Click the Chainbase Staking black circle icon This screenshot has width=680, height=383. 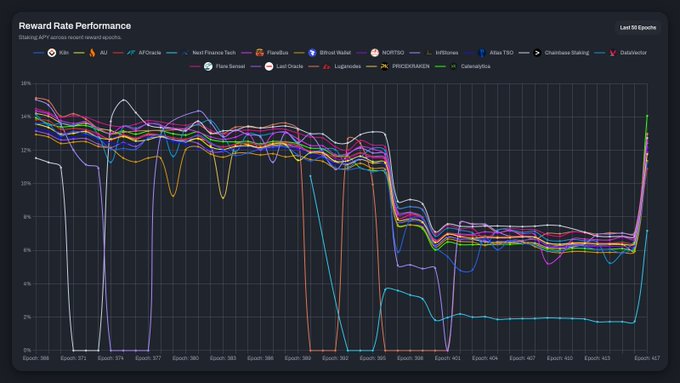pyautogui.click(x=537, y=53)
